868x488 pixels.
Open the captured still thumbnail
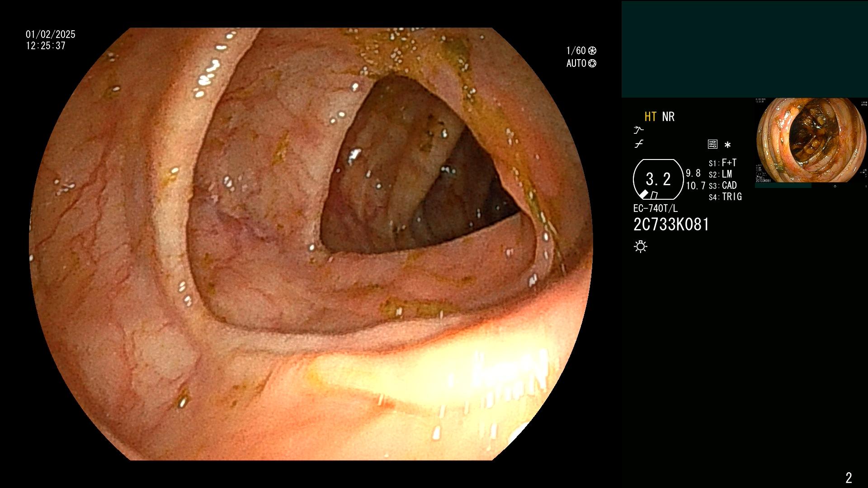pos(811,141)
